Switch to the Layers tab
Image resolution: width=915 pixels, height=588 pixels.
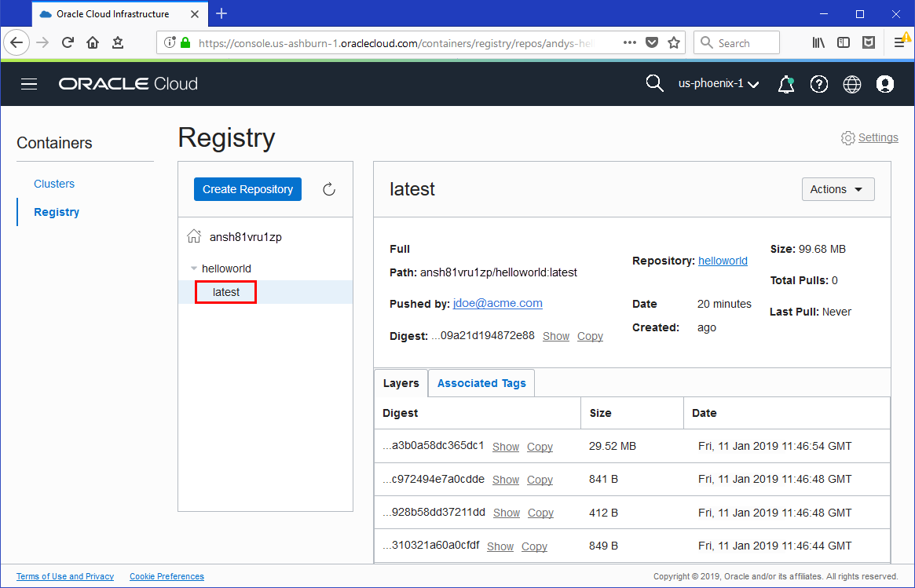[x=401, y=383]
